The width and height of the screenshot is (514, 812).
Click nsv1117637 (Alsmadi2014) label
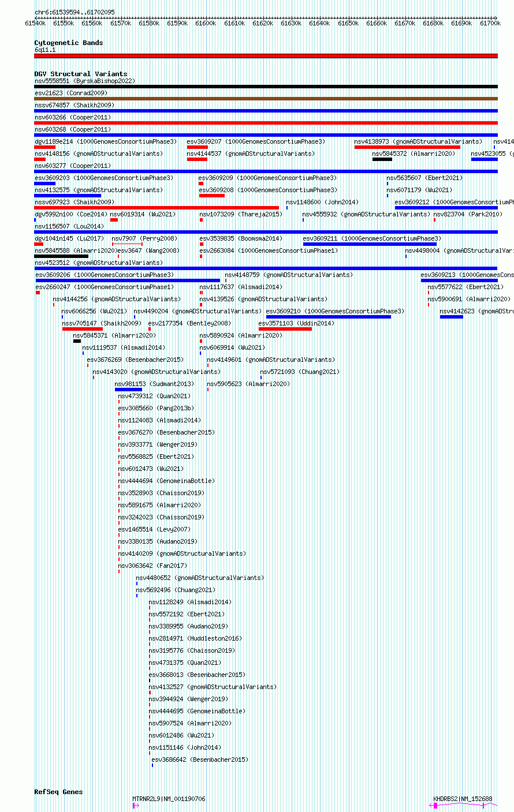coord(241,287)
